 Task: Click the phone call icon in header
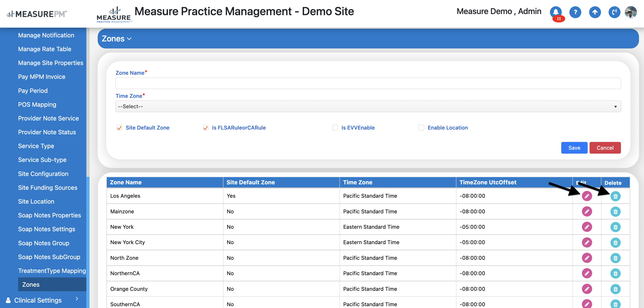tap(614, 12)
